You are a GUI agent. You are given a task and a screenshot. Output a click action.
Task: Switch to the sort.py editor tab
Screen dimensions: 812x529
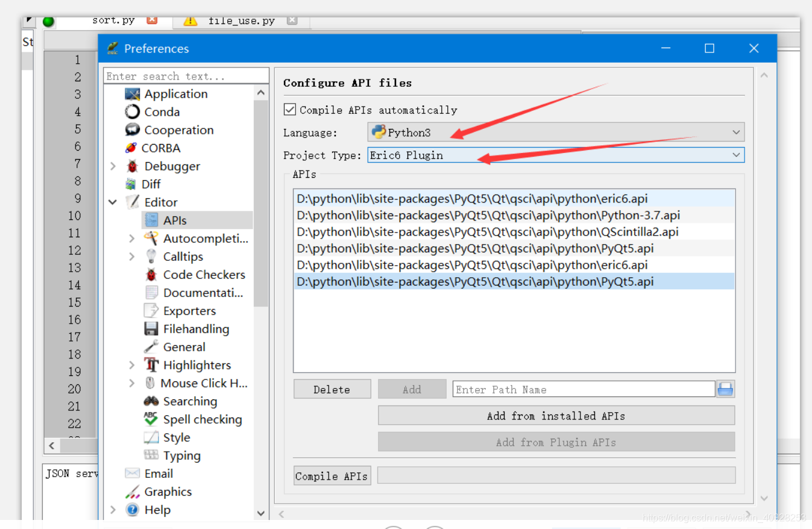click(113, 20)
